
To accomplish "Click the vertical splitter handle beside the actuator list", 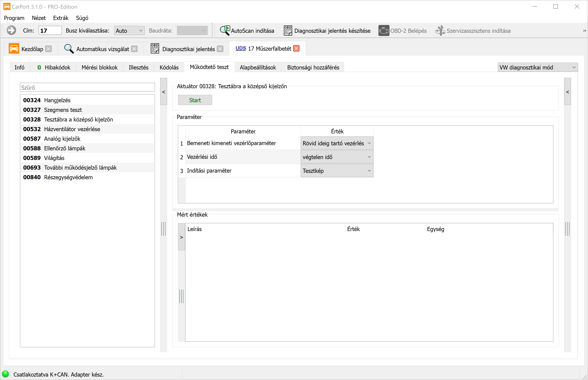I will (x=164, y=229).
